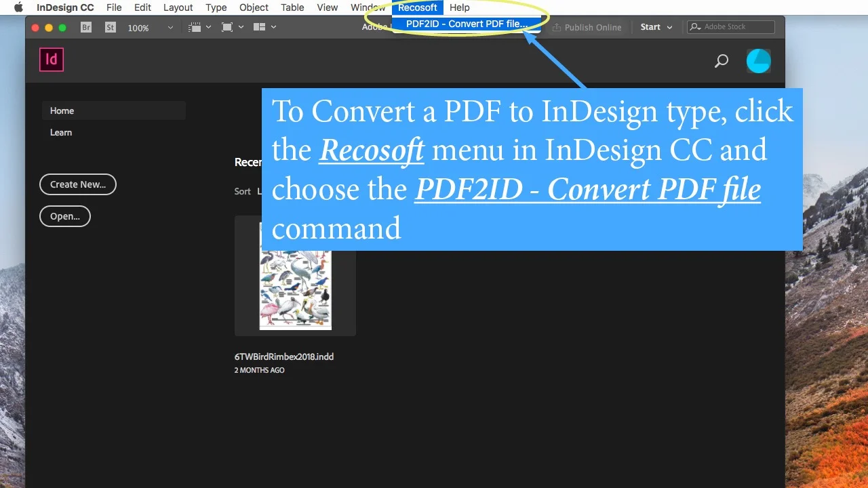
Task: Open the Window menu
Action: click(x=368, y=7)
